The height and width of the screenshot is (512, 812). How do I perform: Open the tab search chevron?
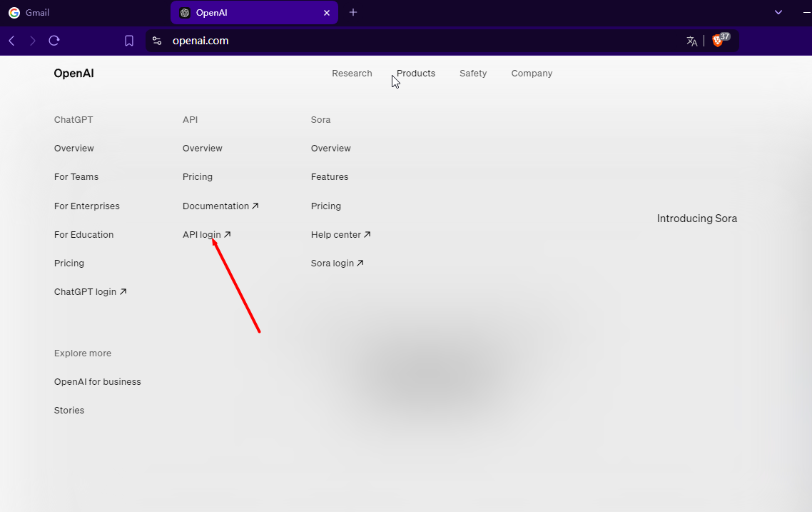pyautogui.click(x=778, y=12)
